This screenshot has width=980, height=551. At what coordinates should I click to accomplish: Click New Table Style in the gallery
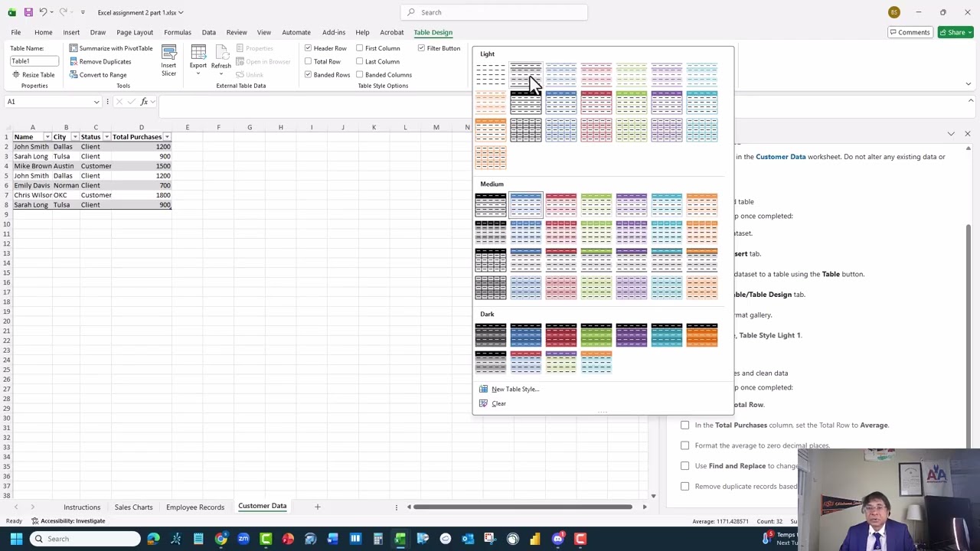coord(515,389)
